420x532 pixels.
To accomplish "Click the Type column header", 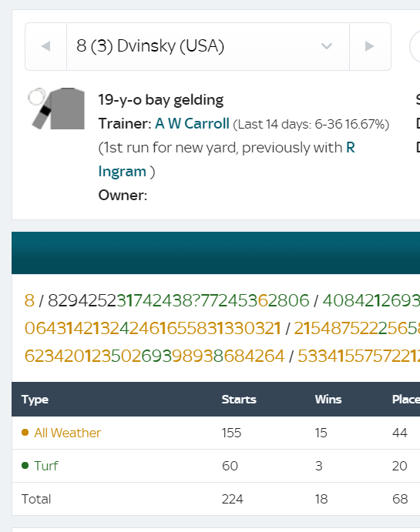I will click(x=35, y=400).
